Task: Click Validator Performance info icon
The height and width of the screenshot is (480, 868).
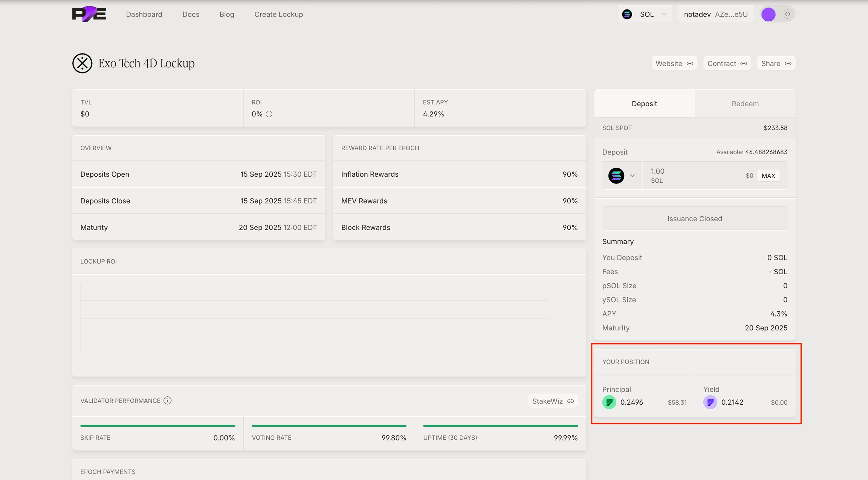Action: point(168,401)
